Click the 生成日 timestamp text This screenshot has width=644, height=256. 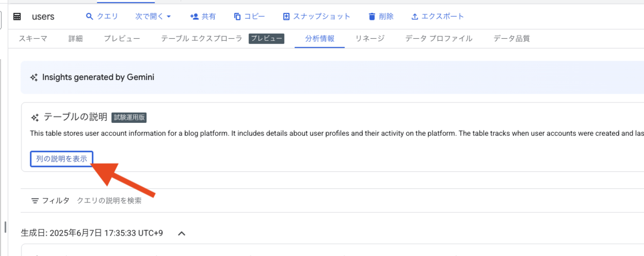tap(92, 233)
